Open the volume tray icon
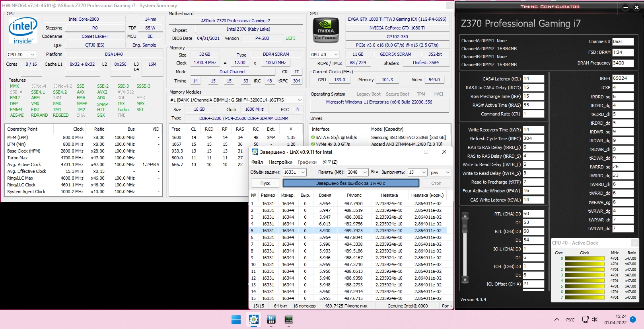644x329 pixels. (595, 319)
